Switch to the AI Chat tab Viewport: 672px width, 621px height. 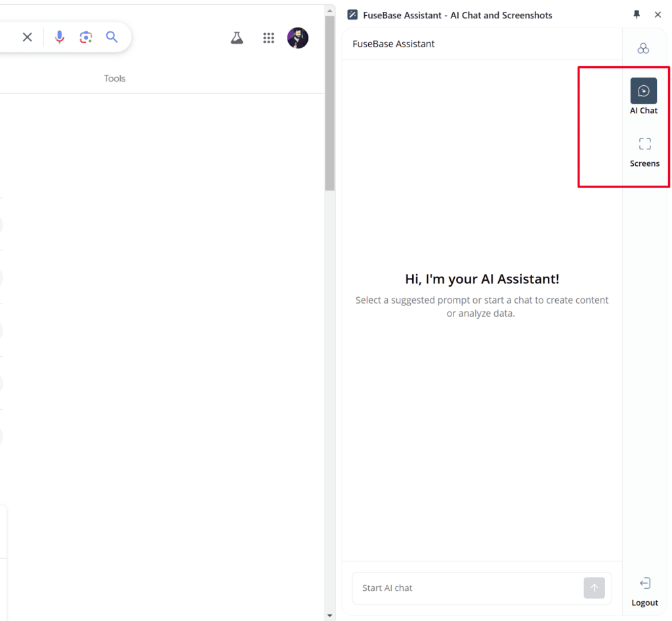click(644, 96)
